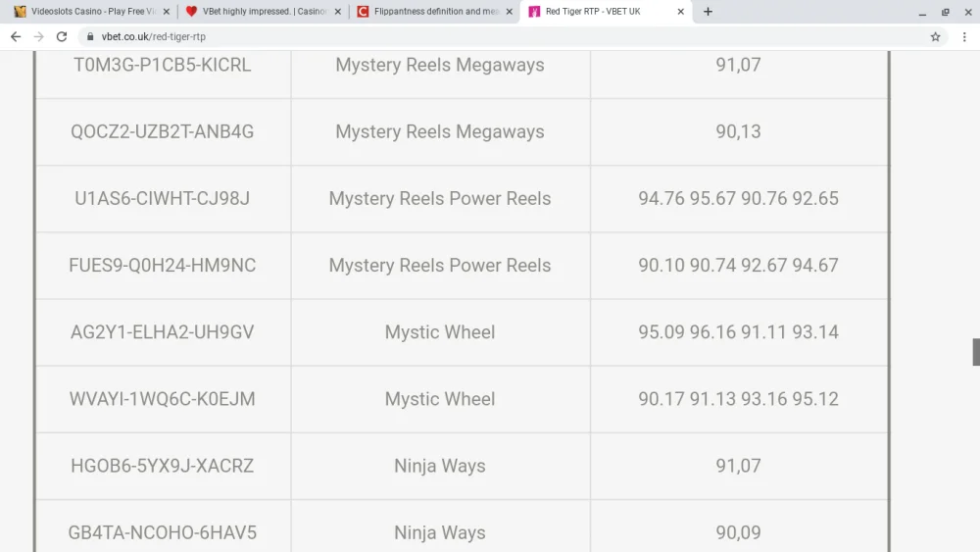Close the Flippantness definition tab
This screenshot has height=552, width=980.
(509, 11)
